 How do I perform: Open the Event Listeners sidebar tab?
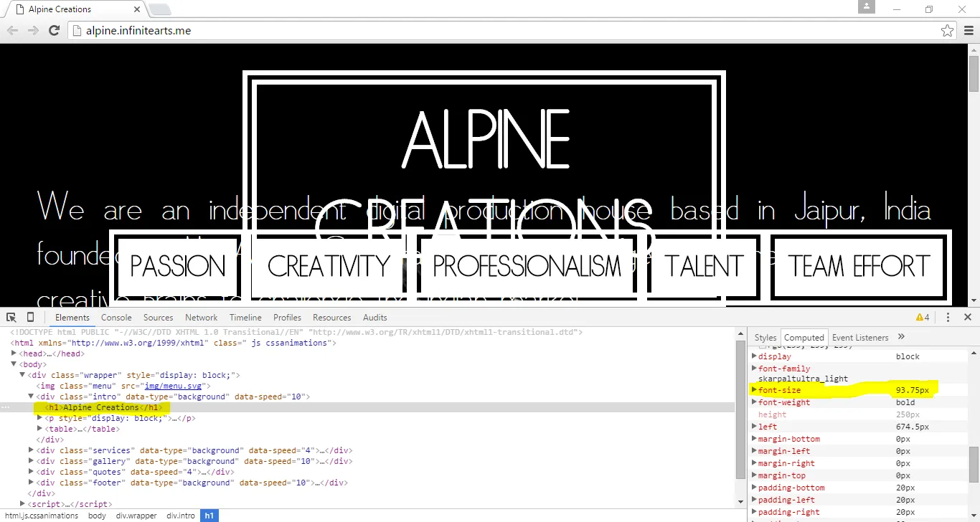click(x=860, y=338)
